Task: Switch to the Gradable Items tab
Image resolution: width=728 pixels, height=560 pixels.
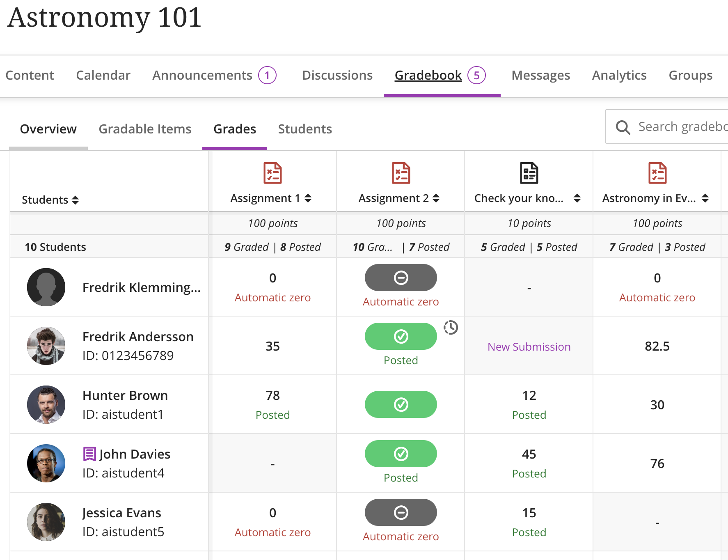Action: (144, 129)
